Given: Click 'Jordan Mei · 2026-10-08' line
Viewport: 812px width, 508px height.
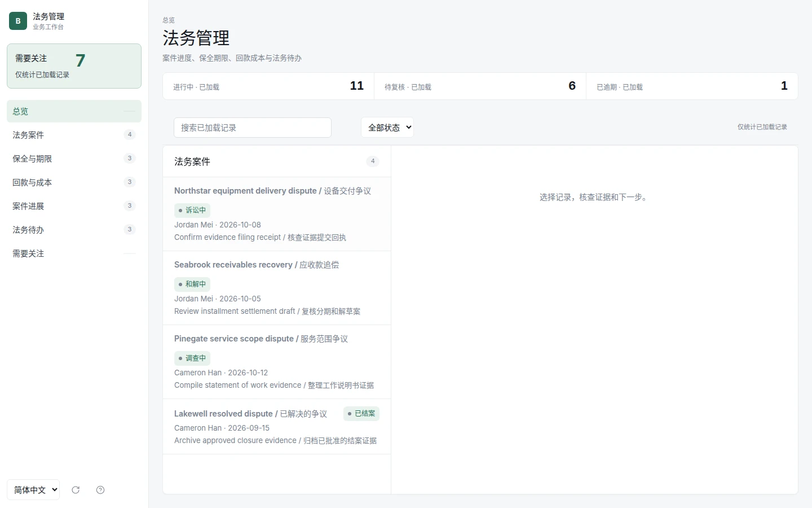Looking at the screenshot, I should (x=218, y=225).
